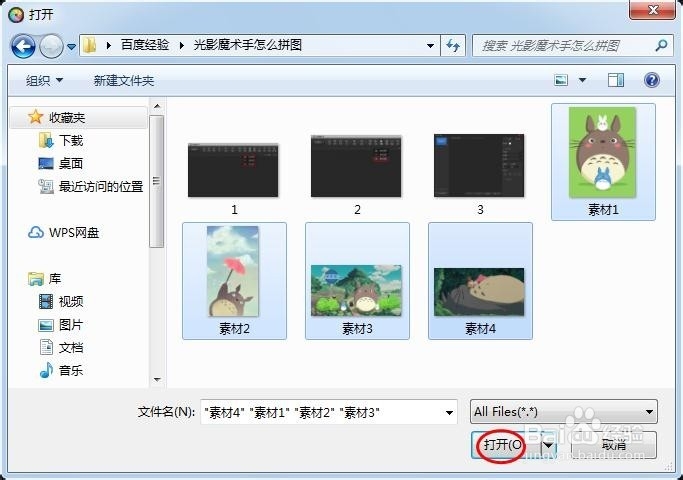Click 新建文件夹 button
The height and width of the screenshot is (480, 683).
click(124, 81)
